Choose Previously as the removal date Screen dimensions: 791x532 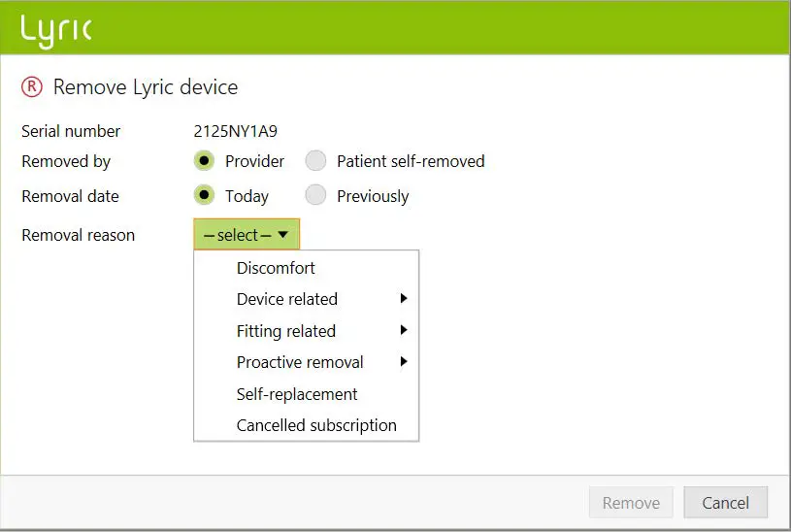pos(315,195)
